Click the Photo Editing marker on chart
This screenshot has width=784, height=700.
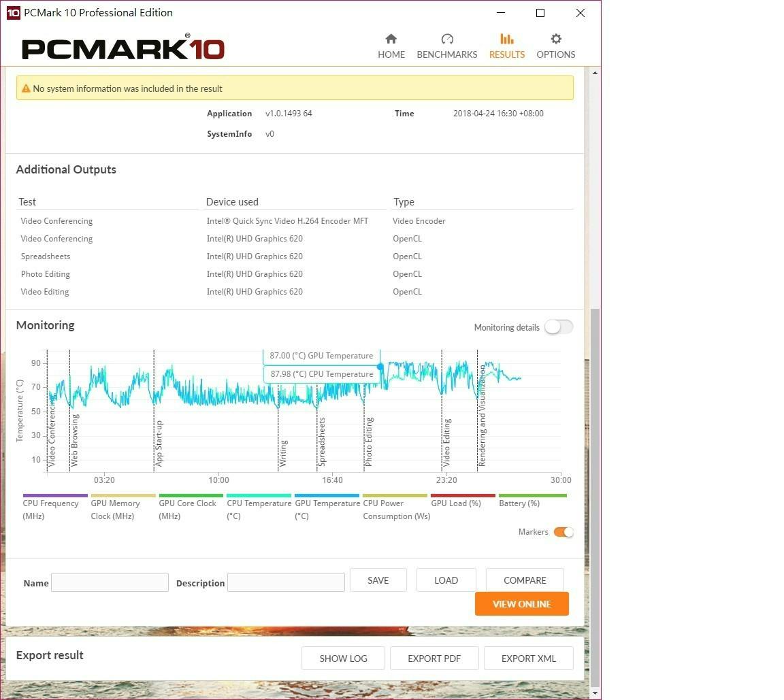coord(368,442)
